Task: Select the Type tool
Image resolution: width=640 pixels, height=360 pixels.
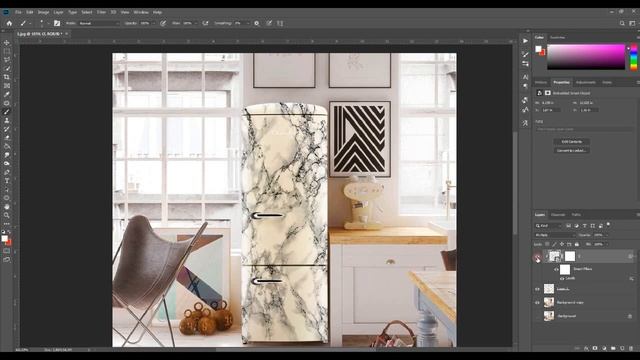Action: click(x=7, y=180)
